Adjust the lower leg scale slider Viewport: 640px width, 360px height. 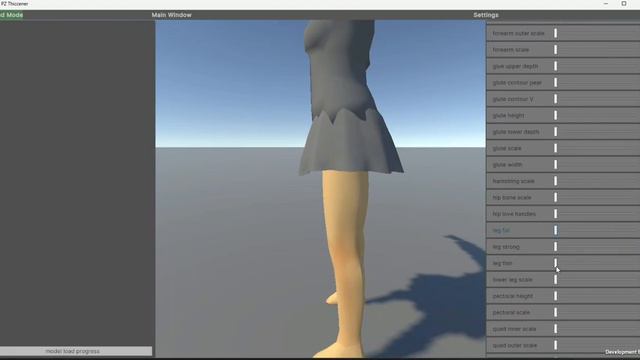[556, 280]
